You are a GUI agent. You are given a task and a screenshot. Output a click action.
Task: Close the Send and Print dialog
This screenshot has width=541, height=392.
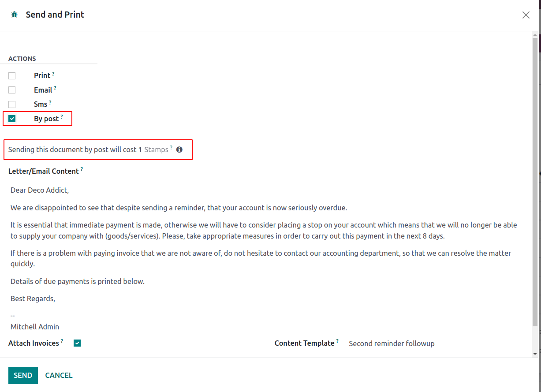pos(526,15)
